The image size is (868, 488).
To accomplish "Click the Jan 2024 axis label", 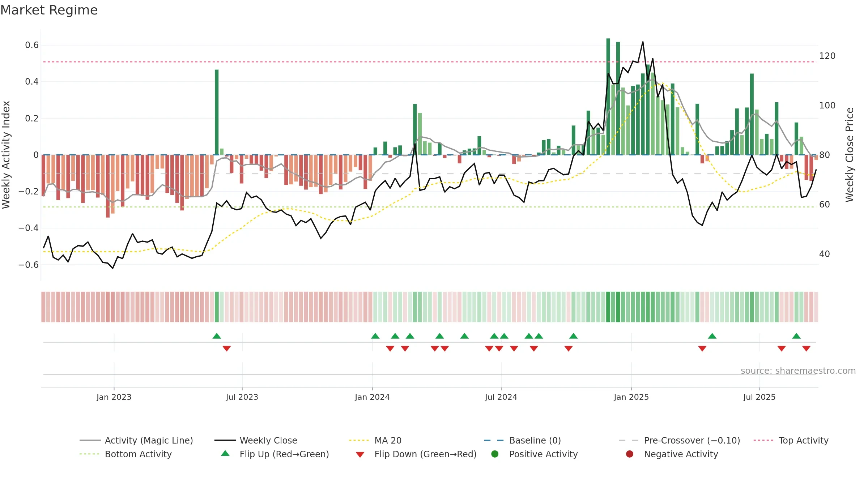I will tap(372, 397).
